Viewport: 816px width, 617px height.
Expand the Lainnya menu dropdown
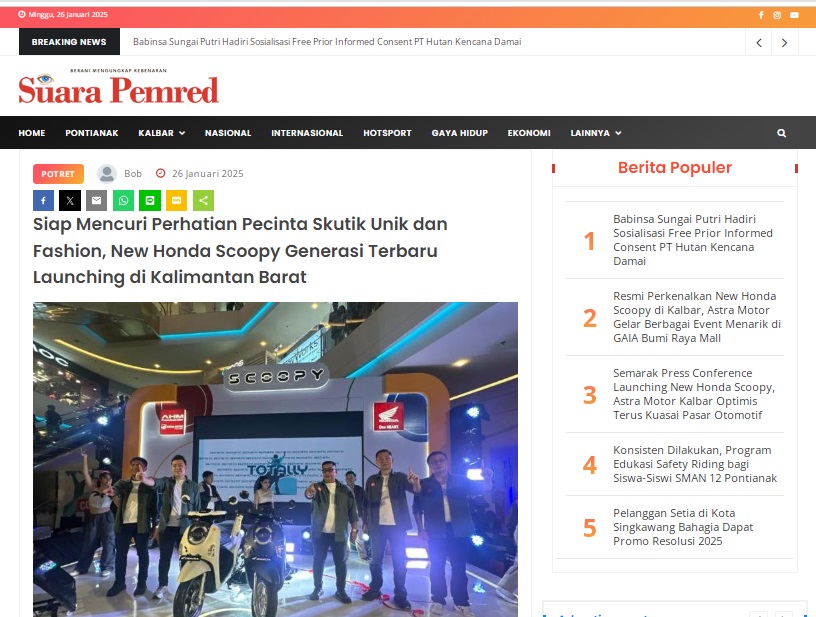596,133
